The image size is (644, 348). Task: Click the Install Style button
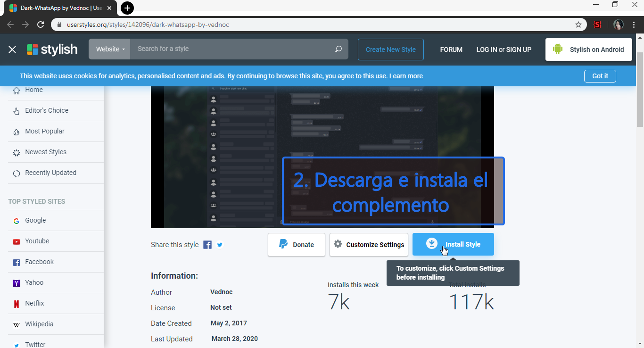[453, 244]
